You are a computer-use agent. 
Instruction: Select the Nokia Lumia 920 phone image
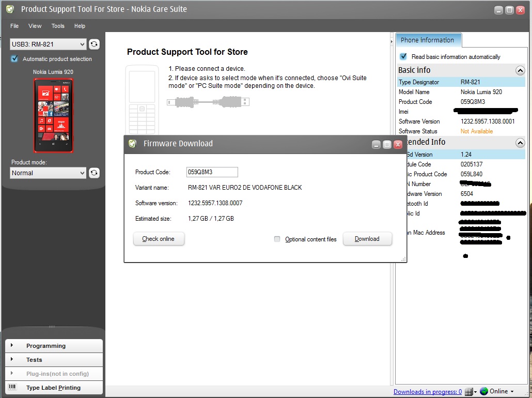pyautogui.click(x=53, y=115)
